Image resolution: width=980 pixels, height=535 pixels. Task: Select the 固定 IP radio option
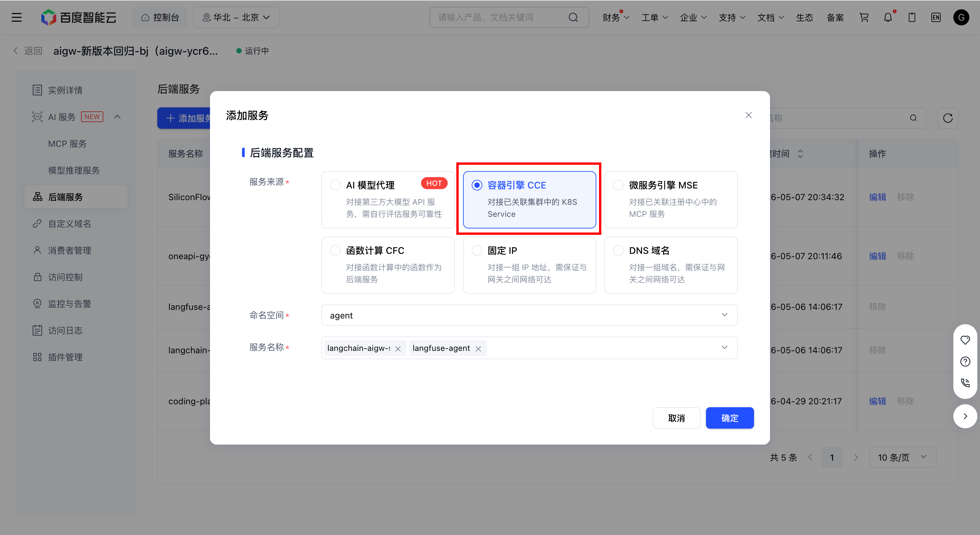(x=477, y=250)
